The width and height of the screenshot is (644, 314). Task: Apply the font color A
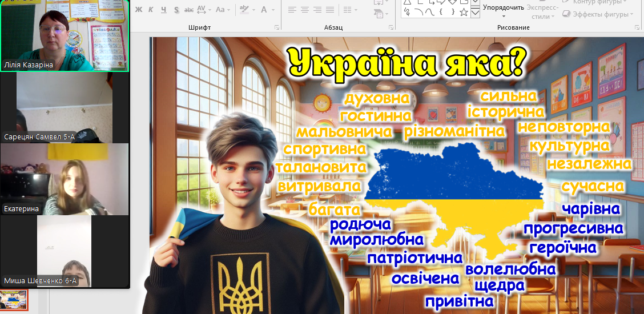[x=264, y=10]
